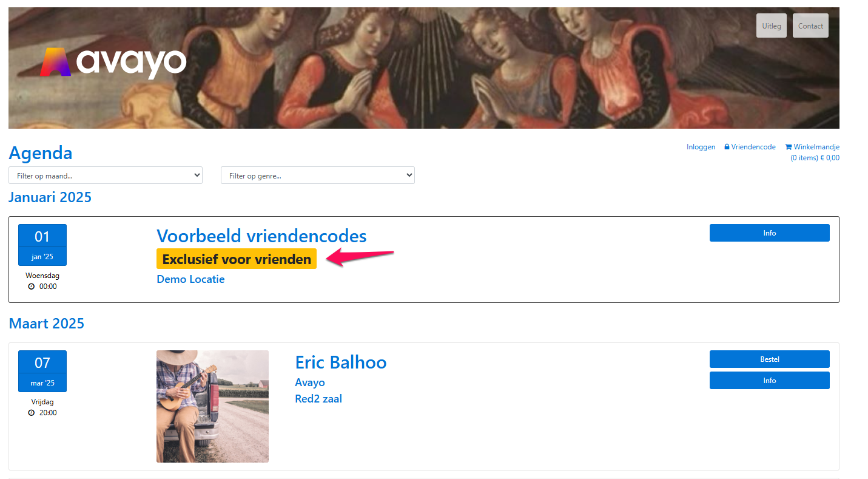The width and height of the screenshot is (868, 479).
Task: Click the shopping cart icon beside Winkelmandje
Action: [789, 147]
